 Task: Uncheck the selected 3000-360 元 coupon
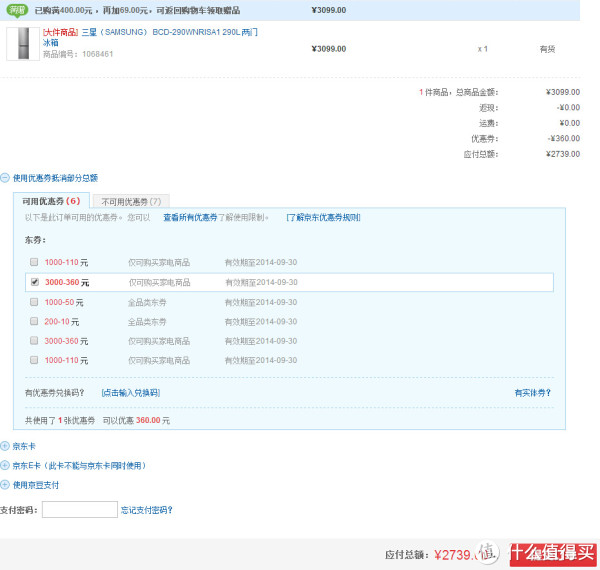coord(34,282)
